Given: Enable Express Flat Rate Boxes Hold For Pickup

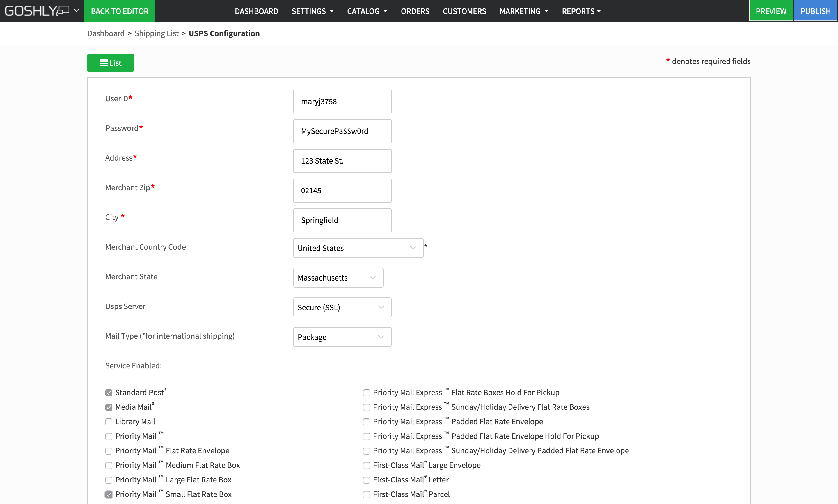Looking at the screenshot, I should 366,393.
